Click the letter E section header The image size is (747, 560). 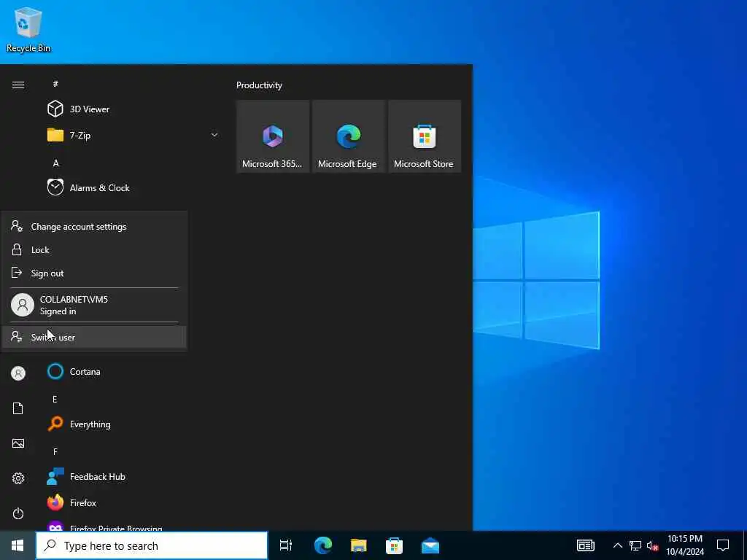tap(55, 399)
